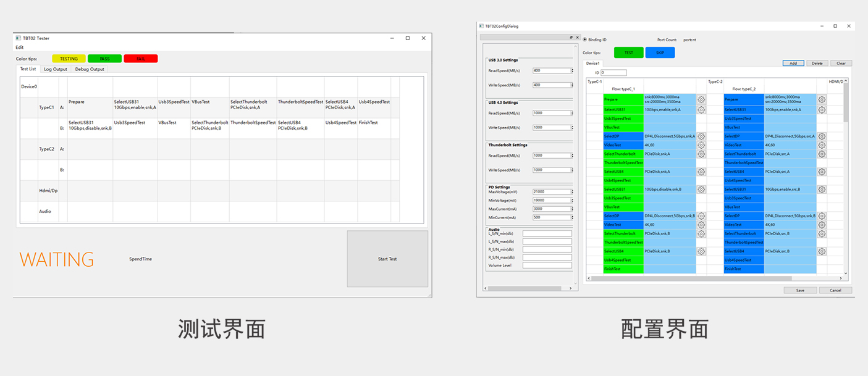This screenshot has height=376, width=868.
Task: Select the Binding ID radio button
Action: pyautogui.click(x=585, y=40)
